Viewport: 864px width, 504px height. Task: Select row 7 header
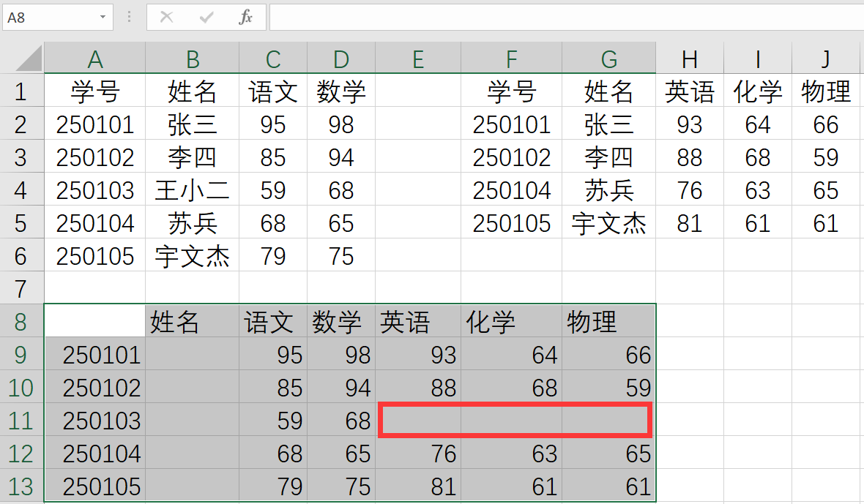(21, 289)
